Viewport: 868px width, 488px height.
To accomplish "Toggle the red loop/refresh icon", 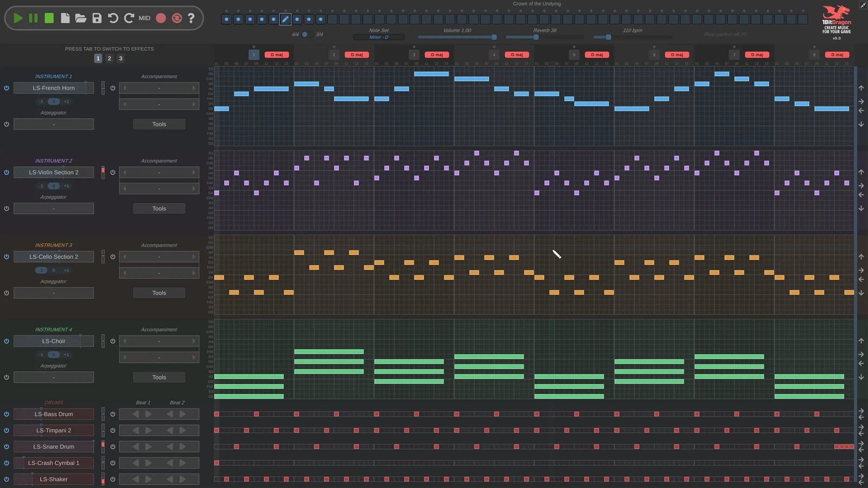I will (177, 18).
